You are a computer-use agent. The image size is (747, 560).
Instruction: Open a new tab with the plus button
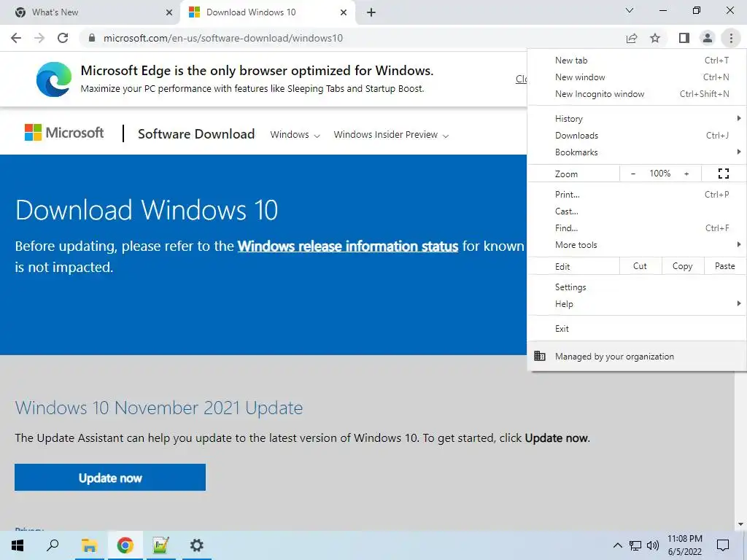pos(371,12)
